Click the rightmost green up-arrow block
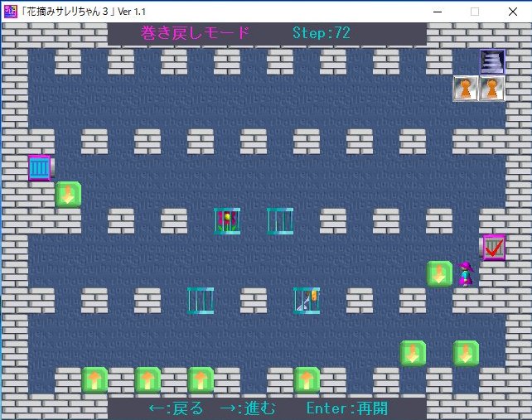This screenshot has height=420, width=532. click(307, 380)
